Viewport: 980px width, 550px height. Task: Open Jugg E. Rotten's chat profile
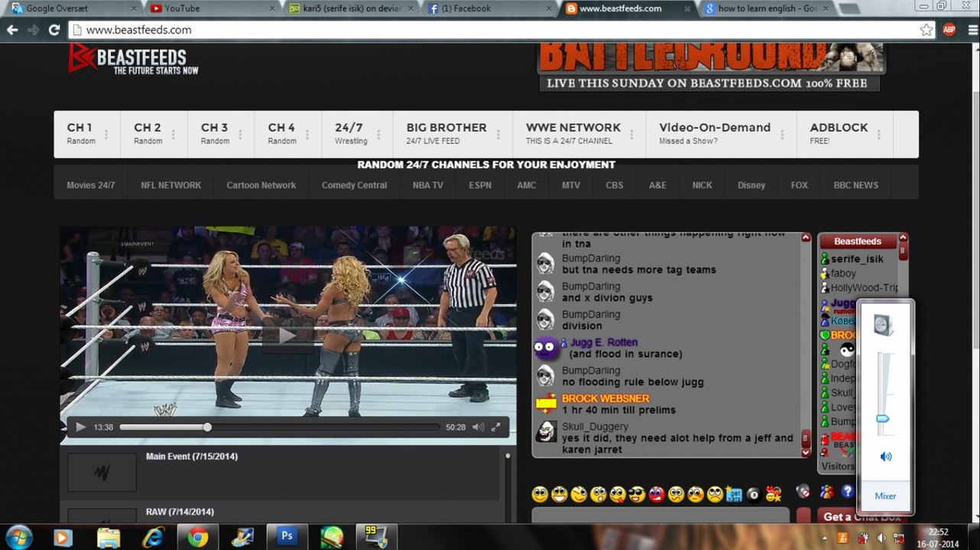tap(604, 342)
